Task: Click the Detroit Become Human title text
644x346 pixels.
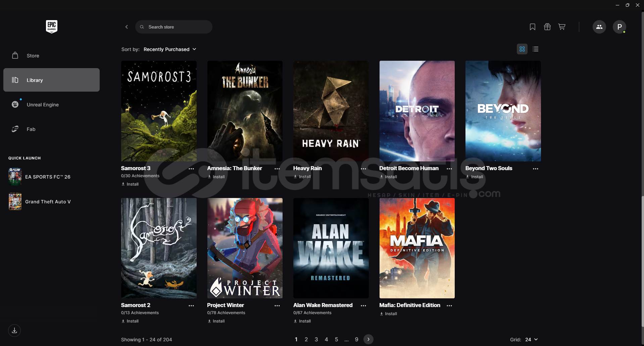Action: 409,168
